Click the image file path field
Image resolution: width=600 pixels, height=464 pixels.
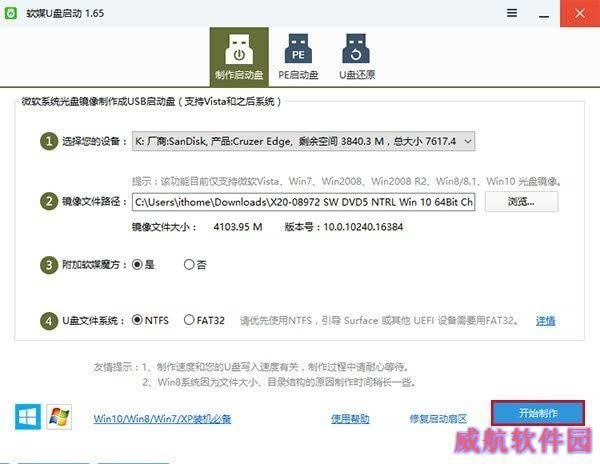pyautogui.click(x=303, y=202)
